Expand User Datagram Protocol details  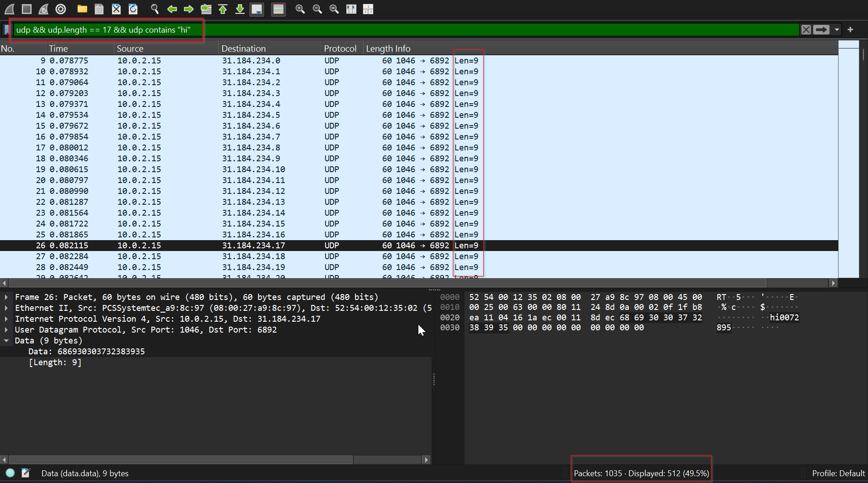(x=6, y=330)
